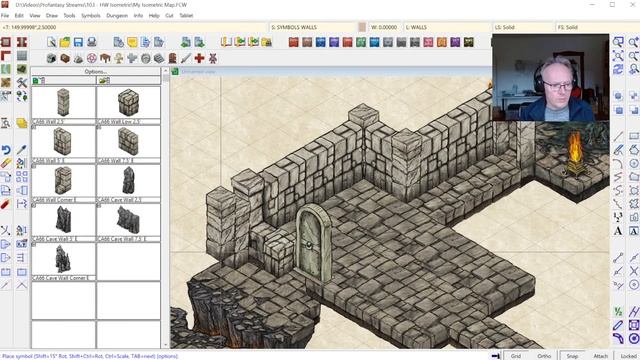Open the sword weapons symbol catalog

pyautogui.click(x=186, y=58)
